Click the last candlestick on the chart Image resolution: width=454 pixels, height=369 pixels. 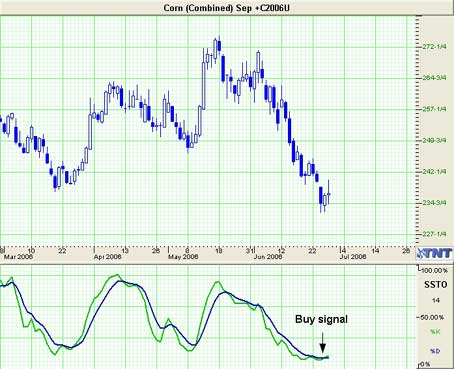[329, 193]
